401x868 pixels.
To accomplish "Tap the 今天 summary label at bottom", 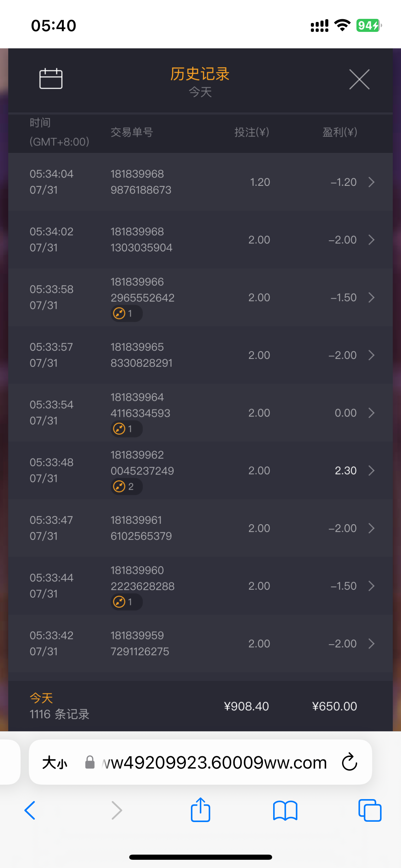I will coord(41,698).
